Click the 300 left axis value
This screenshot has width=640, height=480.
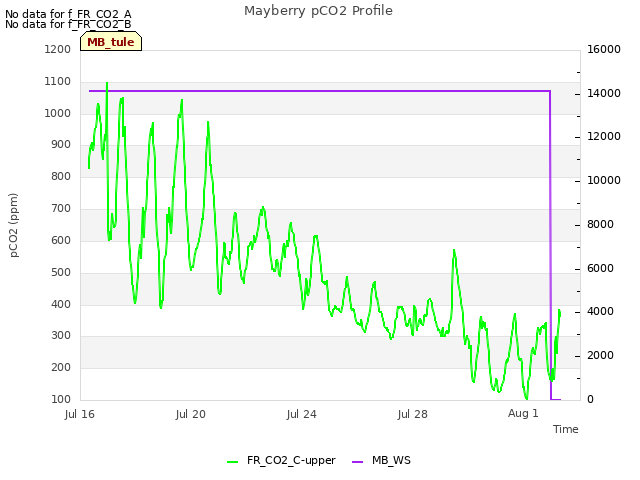pyautogui.click(x=61, y=336)
